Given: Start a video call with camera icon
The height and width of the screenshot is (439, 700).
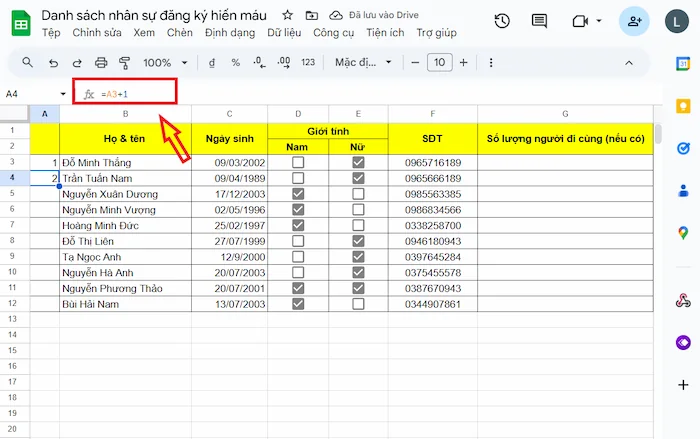Looking at the screenshot, I should pos(580,21).
